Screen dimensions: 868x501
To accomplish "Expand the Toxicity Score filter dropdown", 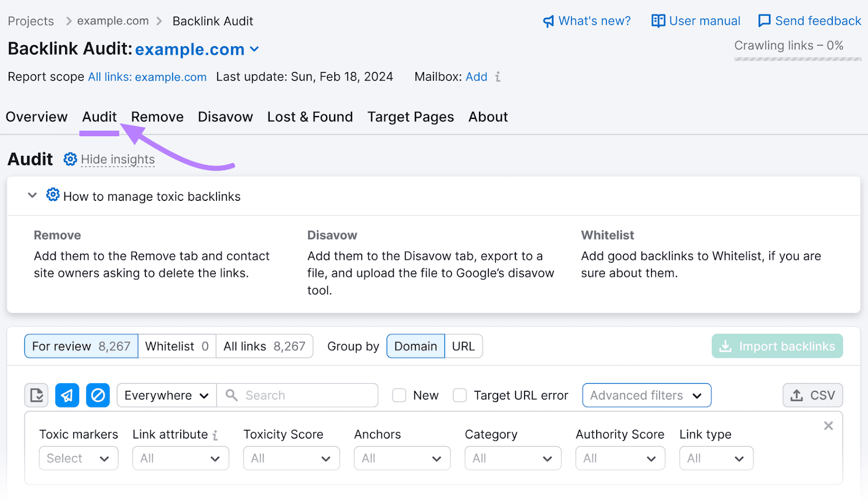I will [x=291, y=458].
